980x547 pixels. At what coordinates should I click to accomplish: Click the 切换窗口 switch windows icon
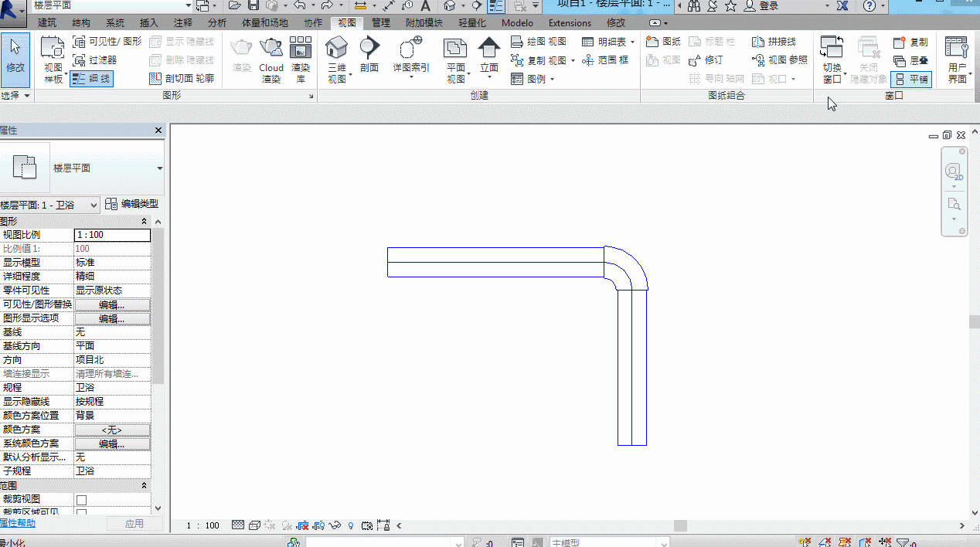(x=832, y=59)
